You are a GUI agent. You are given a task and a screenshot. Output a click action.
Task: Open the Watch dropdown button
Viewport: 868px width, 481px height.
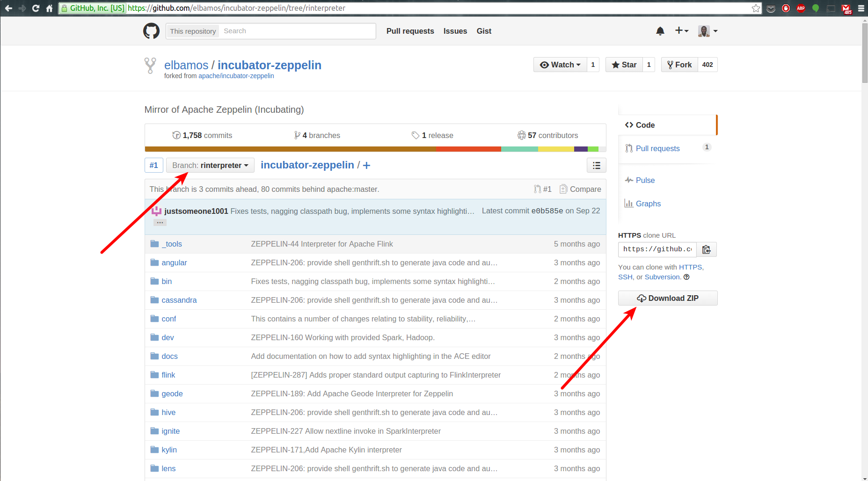pyautogui.click(x=560, y=65)
